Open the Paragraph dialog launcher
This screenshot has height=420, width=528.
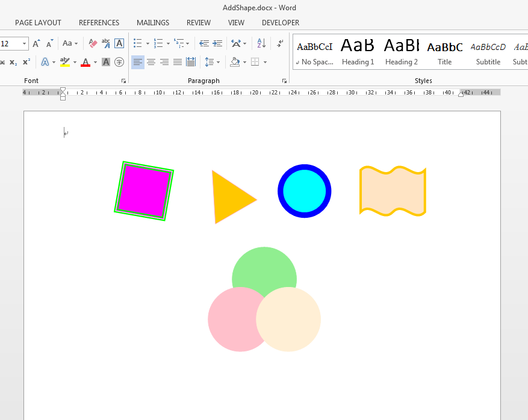(x=284, y=81)
